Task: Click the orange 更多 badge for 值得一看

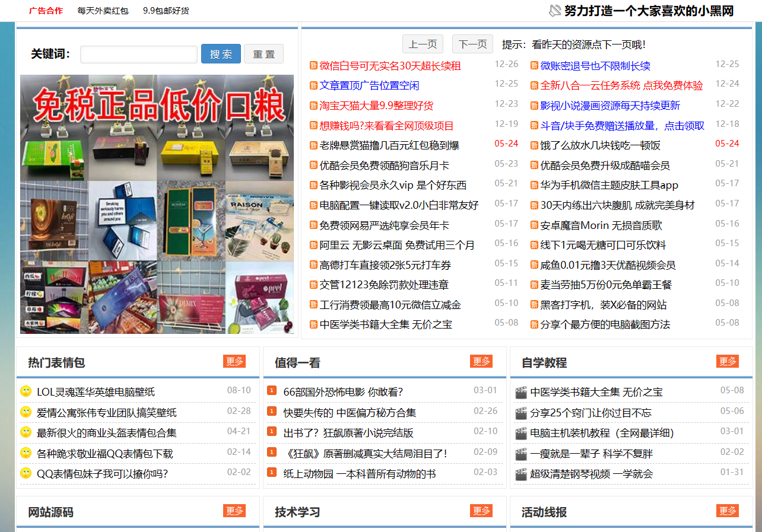Action: (x=481, y=361)
